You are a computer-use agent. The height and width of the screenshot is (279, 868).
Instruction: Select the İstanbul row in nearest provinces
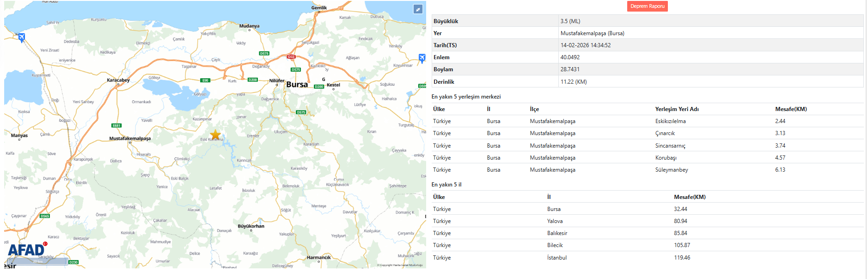tap(556, 258)
